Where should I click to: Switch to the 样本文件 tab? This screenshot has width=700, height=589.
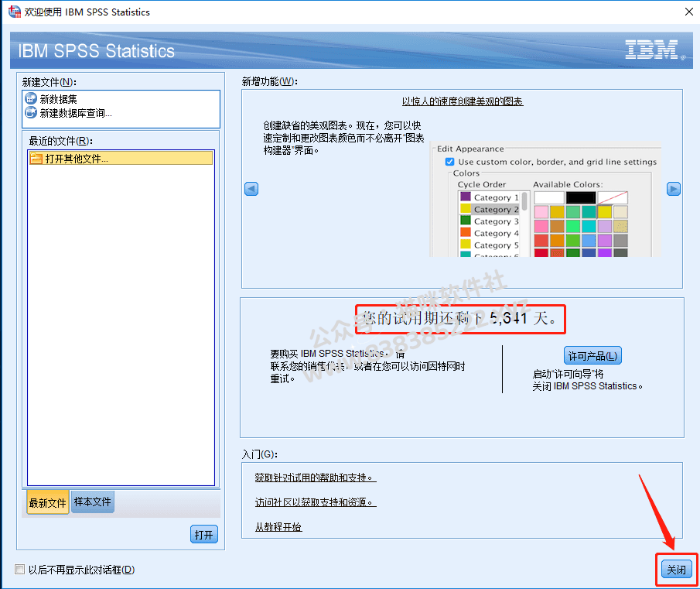[92, 502]
